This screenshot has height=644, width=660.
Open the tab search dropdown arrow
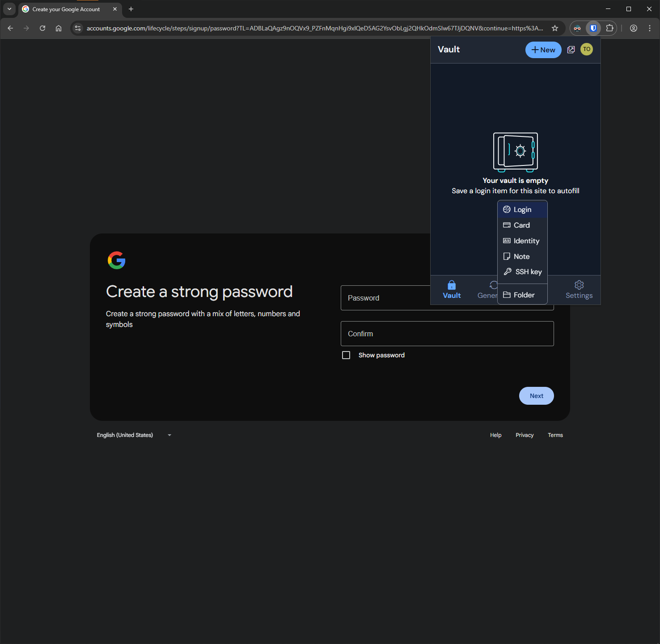tap(9, 9)
